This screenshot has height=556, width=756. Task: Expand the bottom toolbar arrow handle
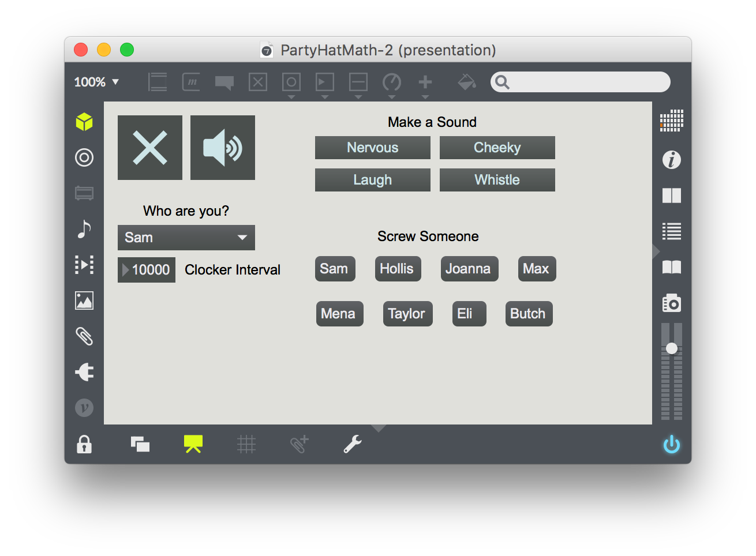(x=378, y=429)
